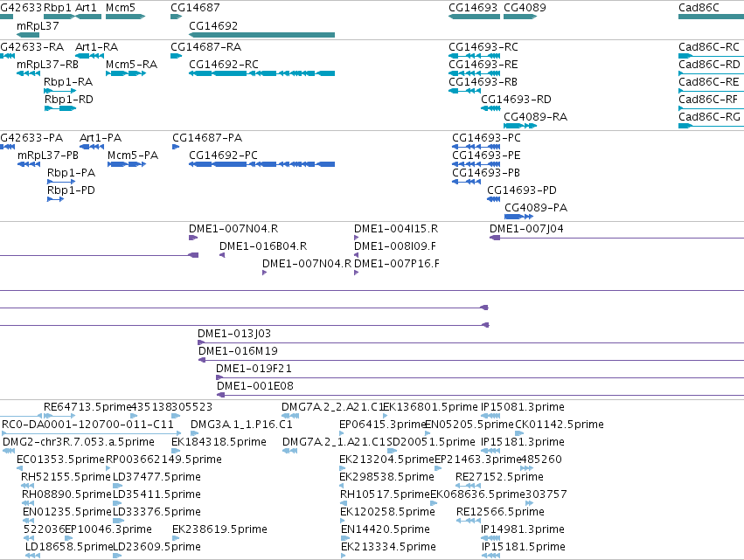
Task: Click the Rbp1-PD protein label
Action: point(71,190)
